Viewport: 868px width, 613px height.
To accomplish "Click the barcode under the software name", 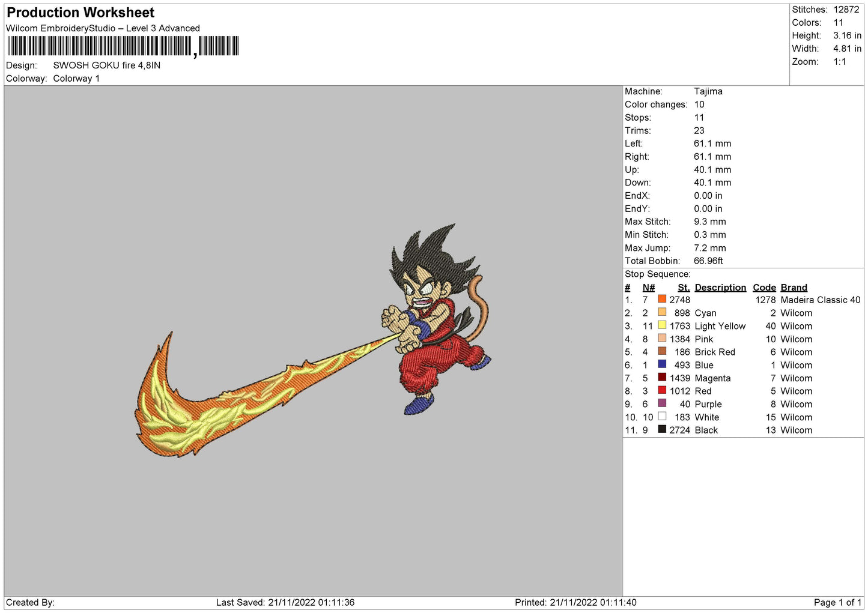I will point(124,46).
